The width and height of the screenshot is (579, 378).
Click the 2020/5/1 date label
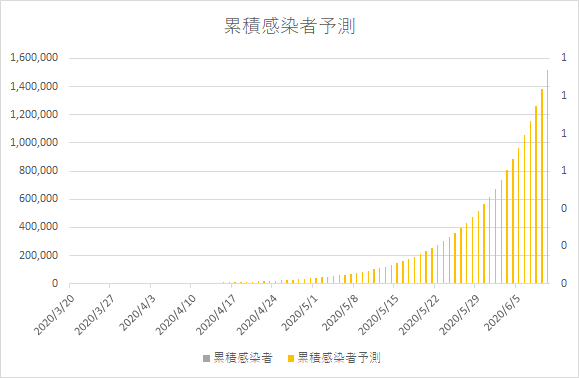coord(299,312)
